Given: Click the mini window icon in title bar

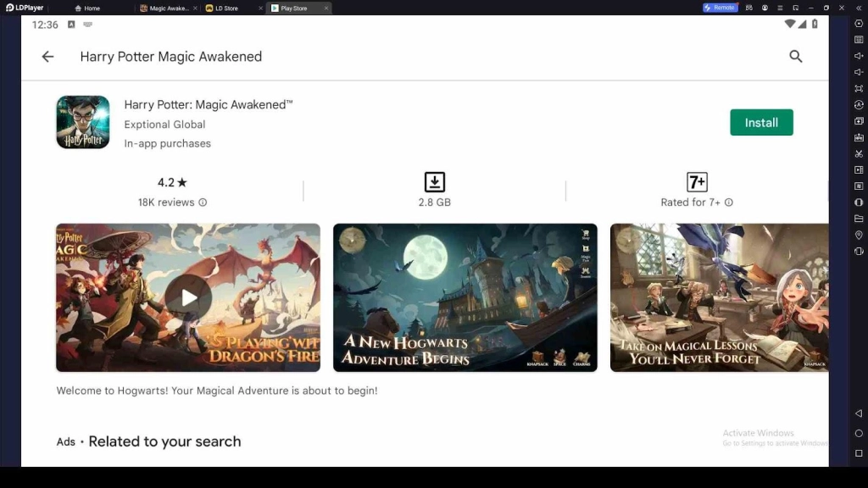Looking at the screenshot, I should pos(795,8).
